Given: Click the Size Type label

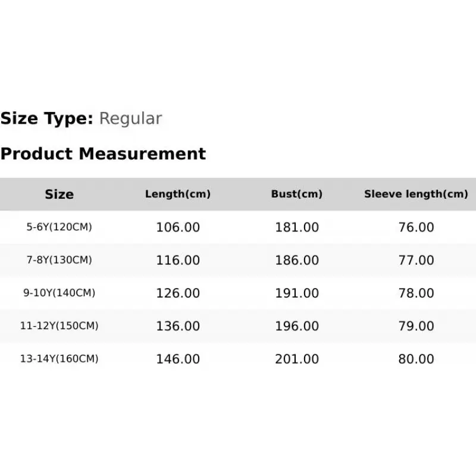Looking at the screenshot, I should 47,118.
